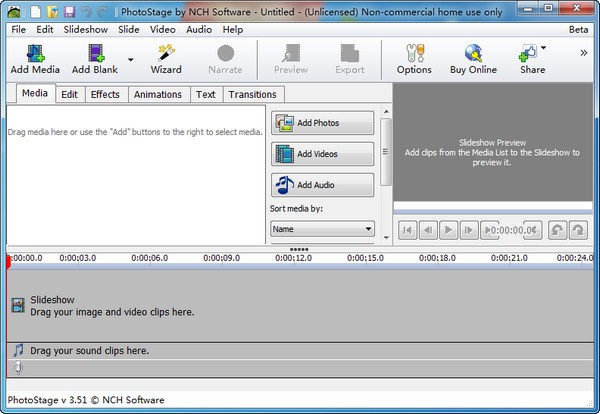
Task: Open the Slide menu
Action: click(x=129, y=29)
